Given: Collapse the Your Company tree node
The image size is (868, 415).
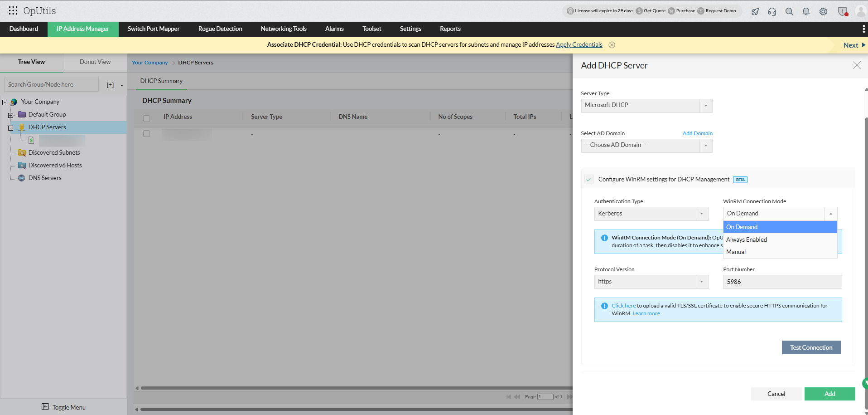Looking at the screenshot, I should click(x=5, y=103).
